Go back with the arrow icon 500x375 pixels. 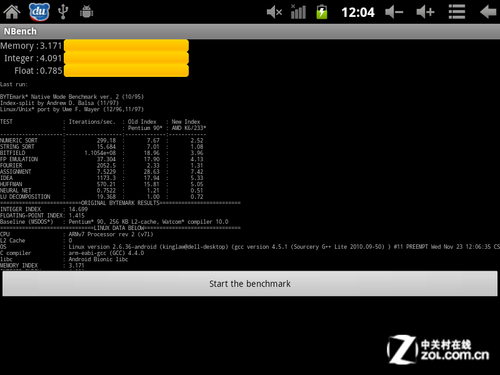tap(488, 12)
